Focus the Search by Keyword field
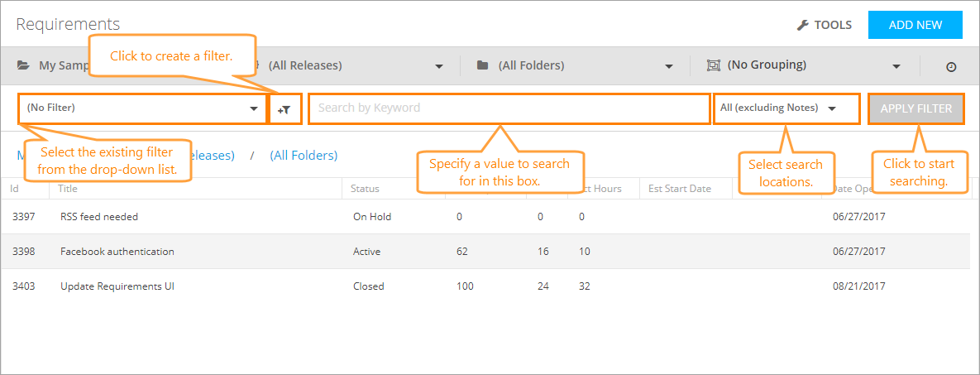Viewport: 980px width, 375px height. pos(509,108)
